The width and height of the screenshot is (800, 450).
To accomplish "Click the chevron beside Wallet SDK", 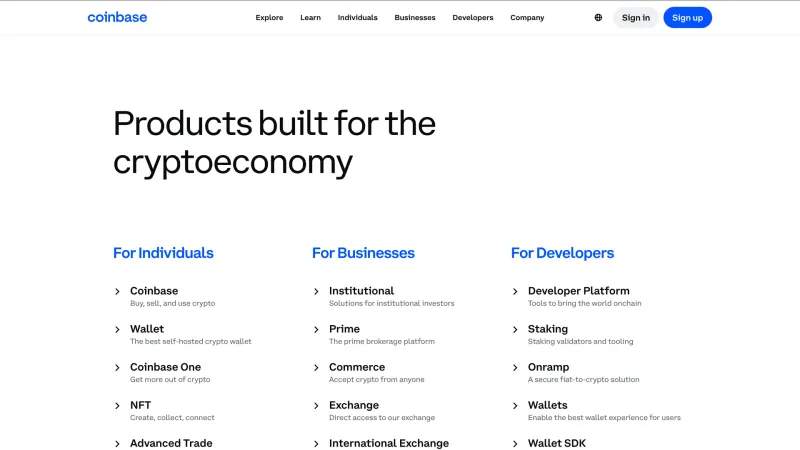I will (x=515, y=444).
